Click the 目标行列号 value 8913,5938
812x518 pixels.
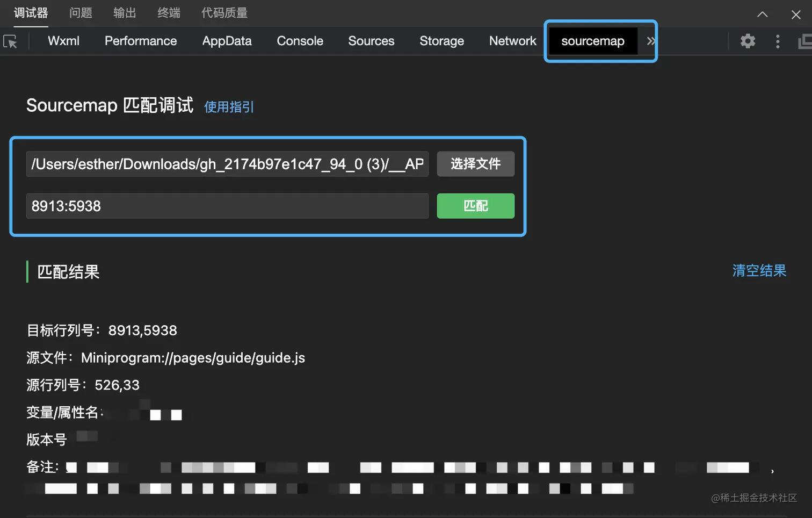[142, 330]
